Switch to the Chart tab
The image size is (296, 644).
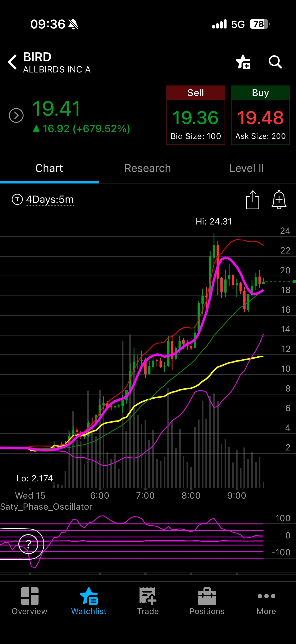[x=49, y=168]
